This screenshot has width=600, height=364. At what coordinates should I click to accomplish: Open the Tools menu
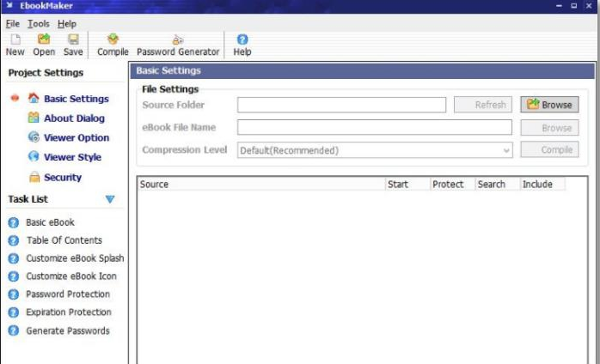pyautogui.click(x=39, y=24)
